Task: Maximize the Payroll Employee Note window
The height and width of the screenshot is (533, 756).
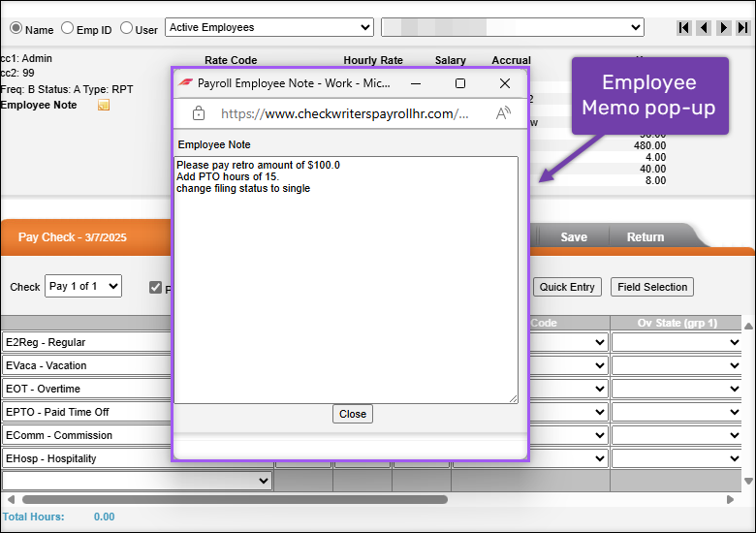Action: point(460,83)
